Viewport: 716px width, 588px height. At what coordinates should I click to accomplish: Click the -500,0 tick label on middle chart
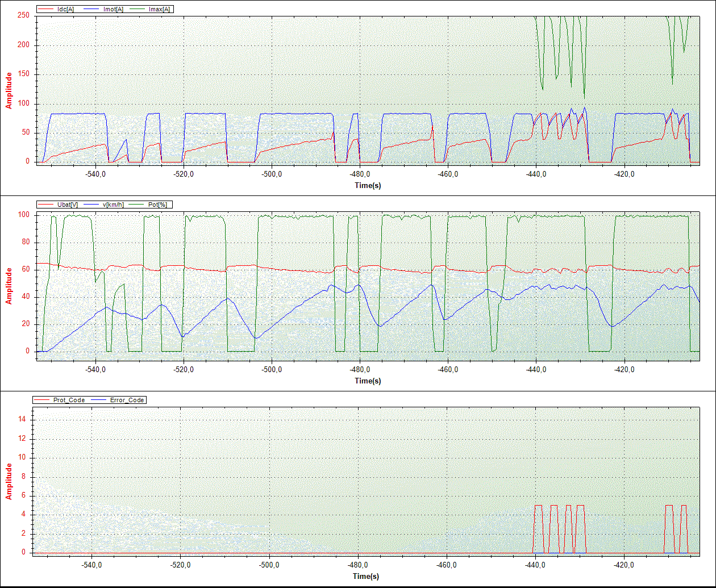[272, 369]
